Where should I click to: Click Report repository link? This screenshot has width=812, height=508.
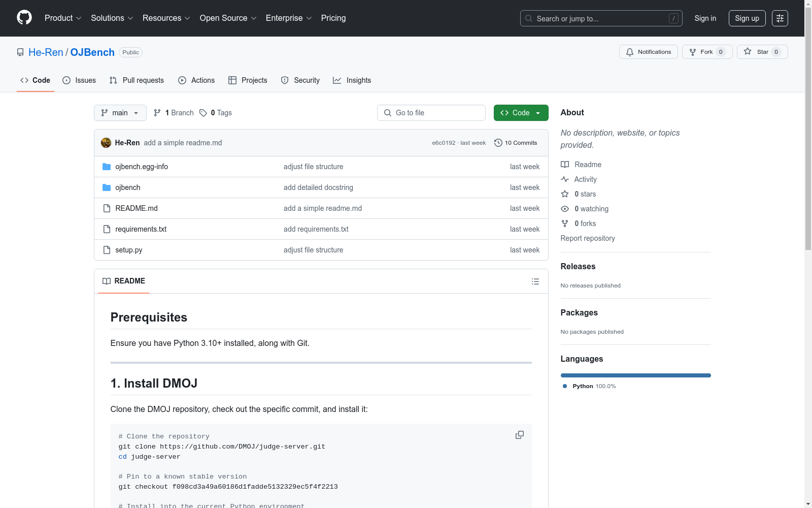pos(588,238)
